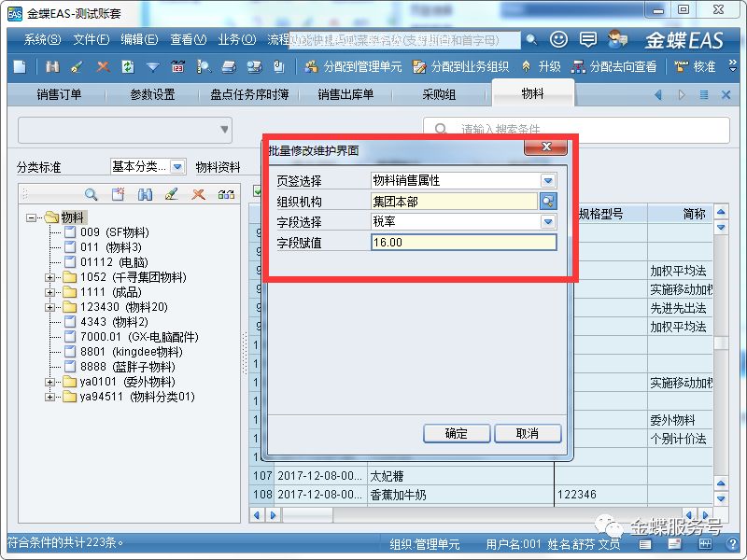Expand the 1111 (成品) tree node
The image size is (747, 560).
coord(49,292)
